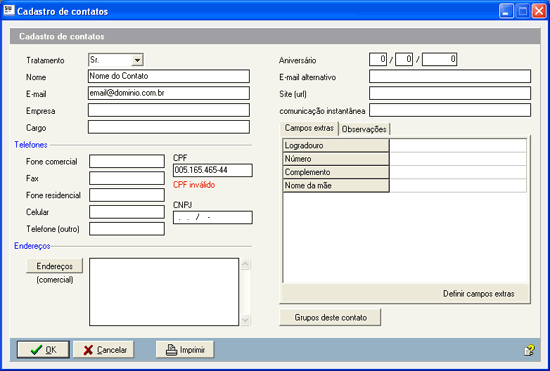
Task: Switch to the Campos extras tab
Action: (309, 128)
